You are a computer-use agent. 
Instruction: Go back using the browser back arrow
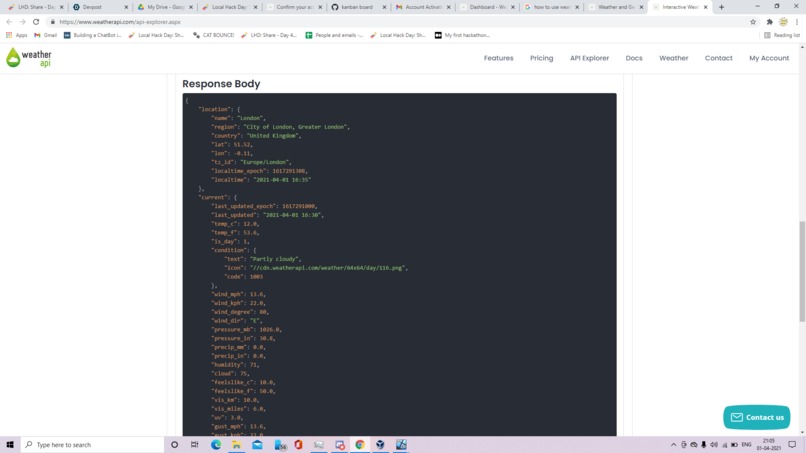9,22
